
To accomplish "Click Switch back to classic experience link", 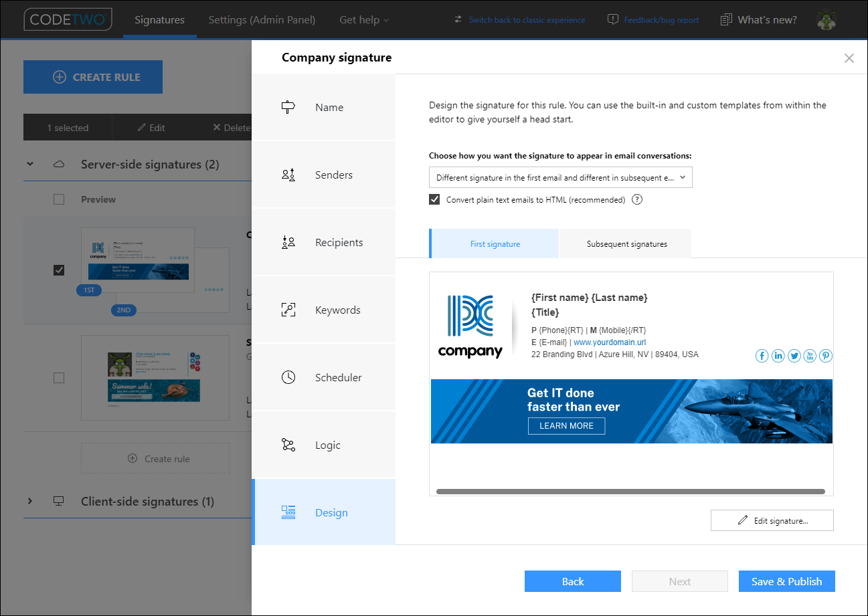I will pos(527,20).
